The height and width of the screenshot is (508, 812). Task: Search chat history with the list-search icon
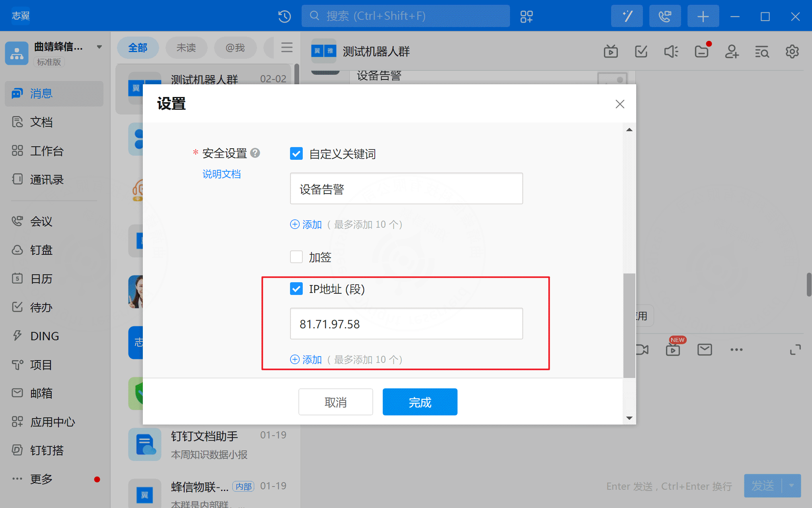coord(762,52)
